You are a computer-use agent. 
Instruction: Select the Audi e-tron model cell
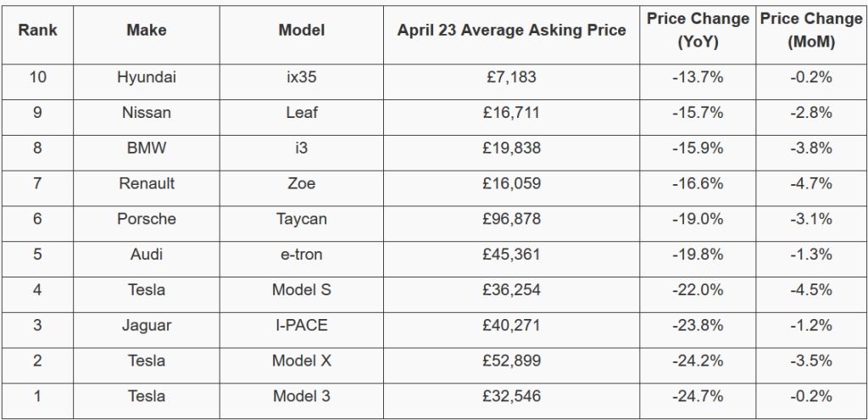click(x=302, y=255)
